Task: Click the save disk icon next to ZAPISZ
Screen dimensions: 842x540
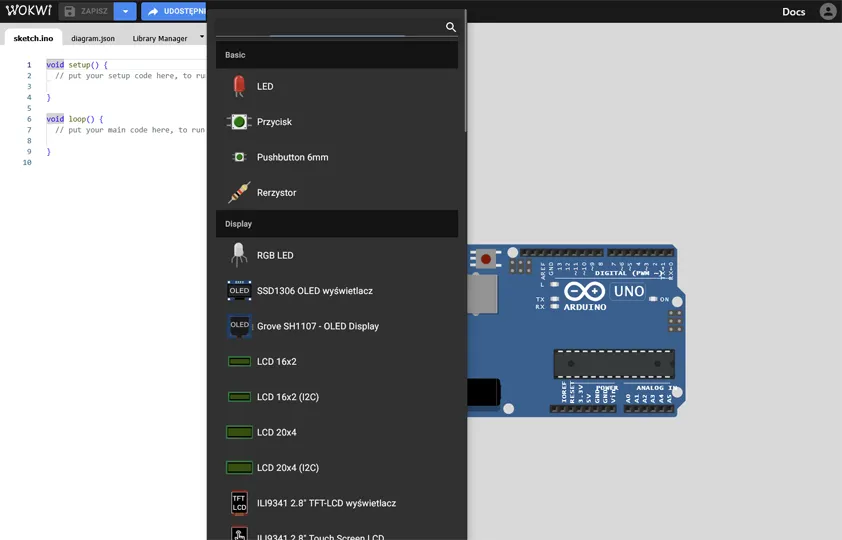Action: point(70,11)
